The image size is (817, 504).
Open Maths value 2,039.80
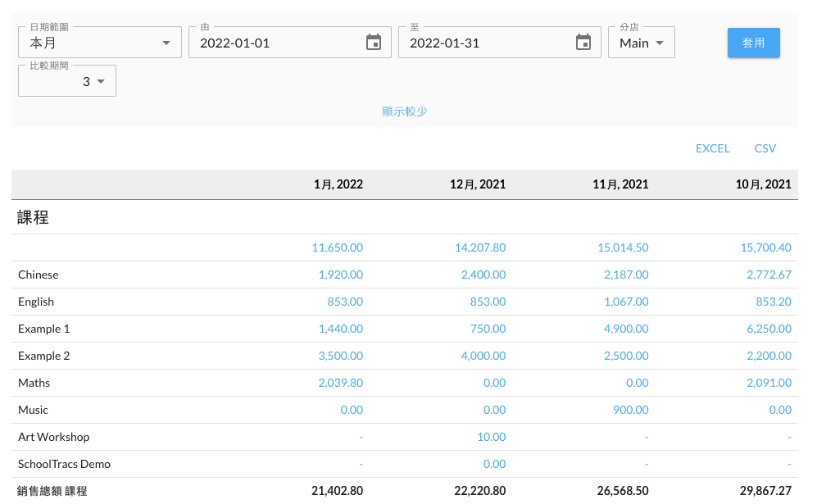click(x=341, y=383)
